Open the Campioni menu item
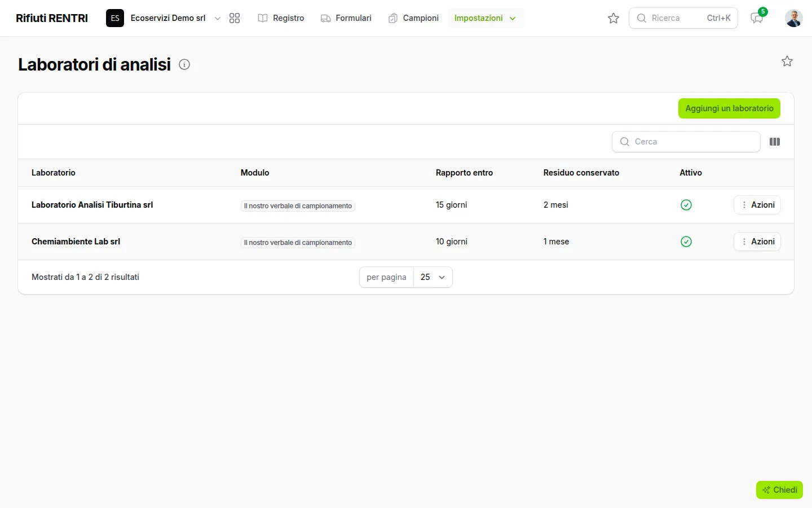Screen dimensions: 812x508 point(413,18)
